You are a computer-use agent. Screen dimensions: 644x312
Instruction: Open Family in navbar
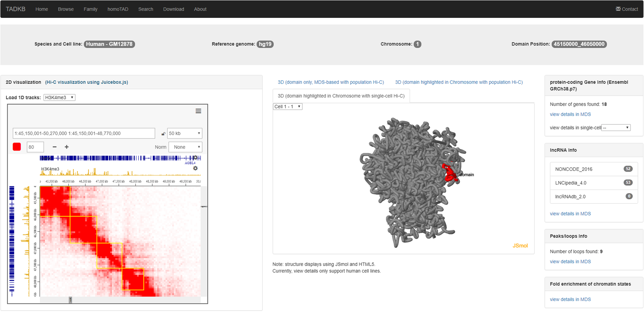pyautogui.click(x=91, y=9)
